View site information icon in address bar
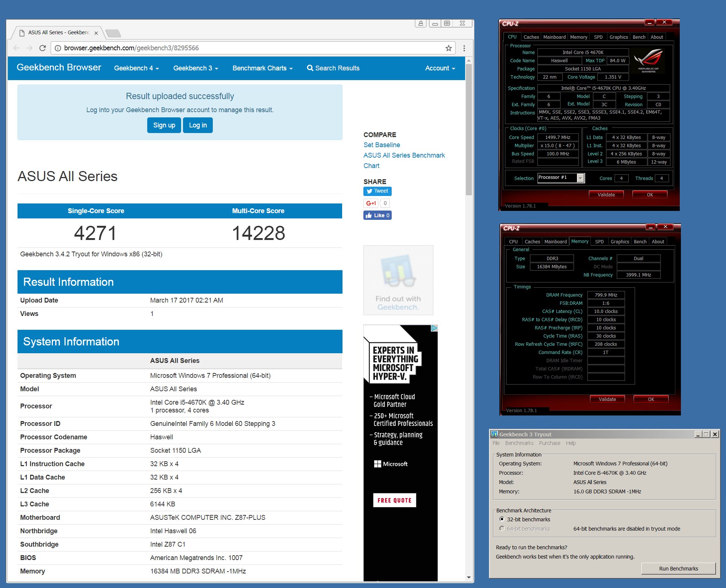Viewport: 726px width, 588px height. click(58, 48)
